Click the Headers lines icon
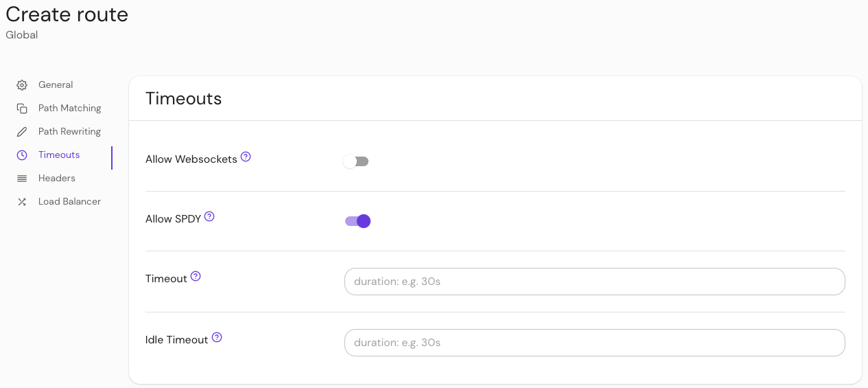The height and width of the screenshot is (388, 868). pos(22,179)
